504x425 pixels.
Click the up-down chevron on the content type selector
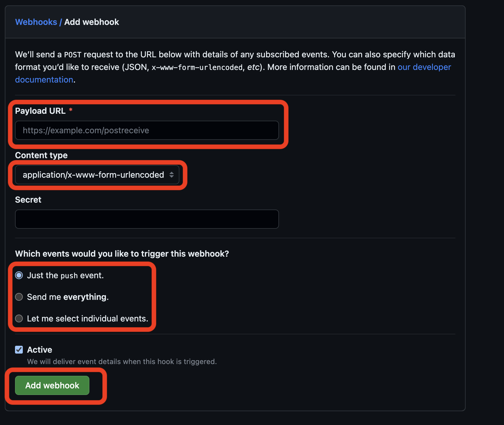[x=172, y=175]
